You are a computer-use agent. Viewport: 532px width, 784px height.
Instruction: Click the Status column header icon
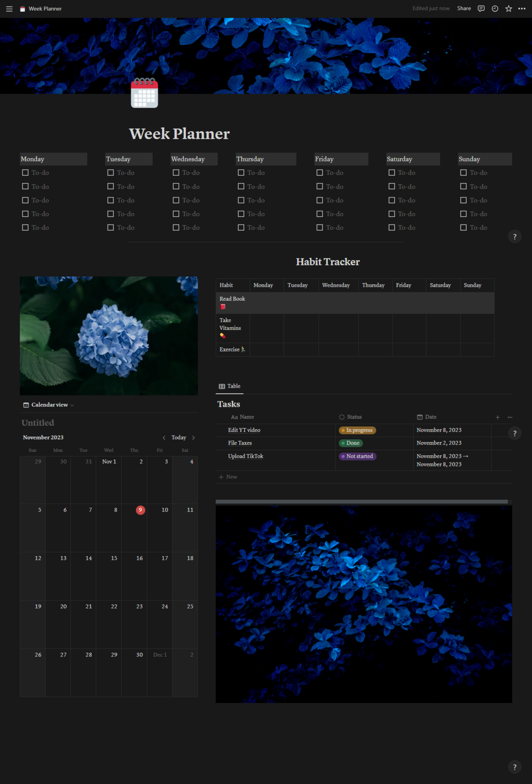(342, 417)
